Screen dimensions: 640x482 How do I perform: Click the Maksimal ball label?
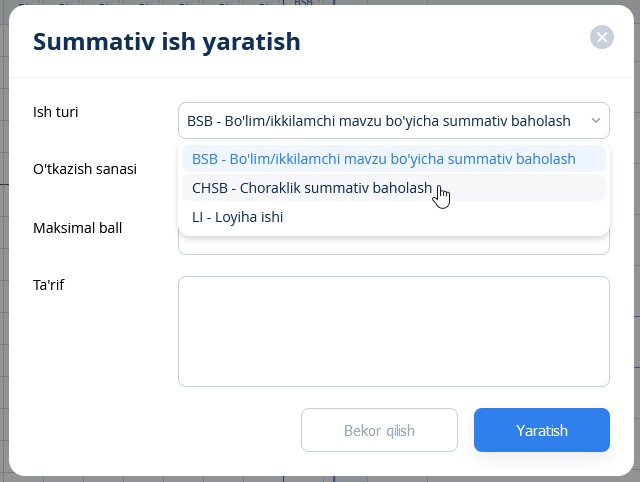pyautogui.click(x=77, y=228)
